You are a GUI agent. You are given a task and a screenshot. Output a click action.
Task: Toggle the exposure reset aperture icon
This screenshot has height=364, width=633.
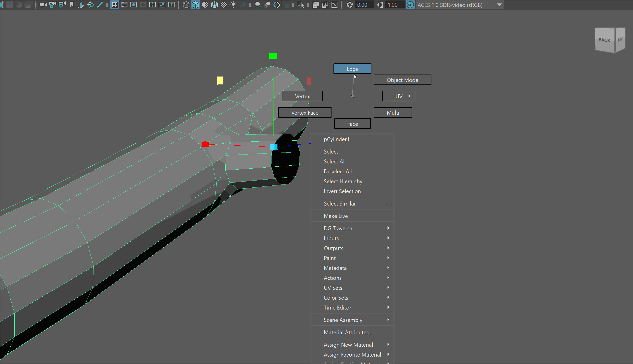pyautogui.click(x=350, y=5)
